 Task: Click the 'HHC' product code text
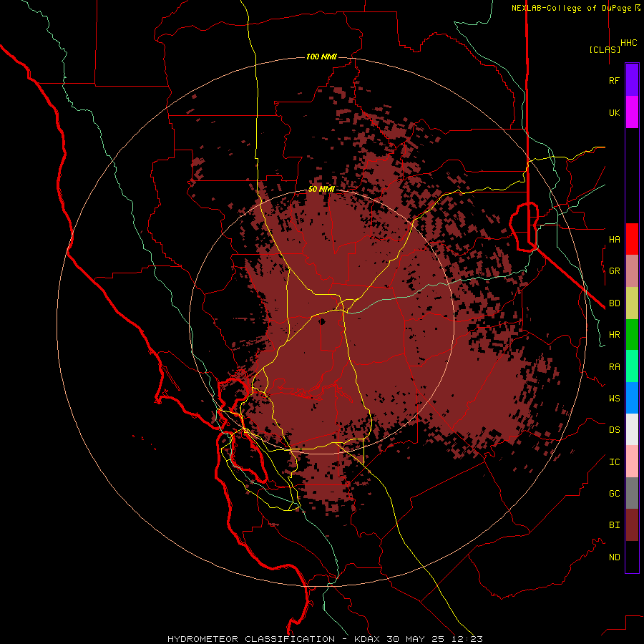[x=629, y=43]
